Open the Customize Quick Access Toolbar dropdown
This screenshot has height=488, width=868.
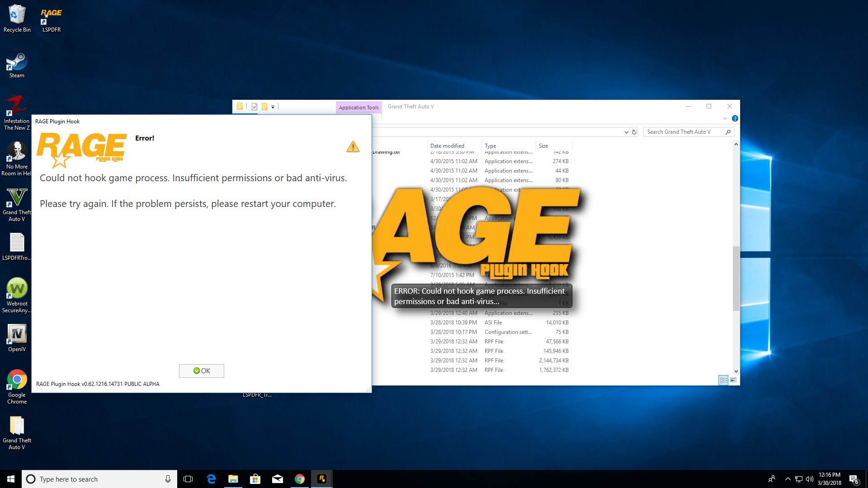(273, 107)
